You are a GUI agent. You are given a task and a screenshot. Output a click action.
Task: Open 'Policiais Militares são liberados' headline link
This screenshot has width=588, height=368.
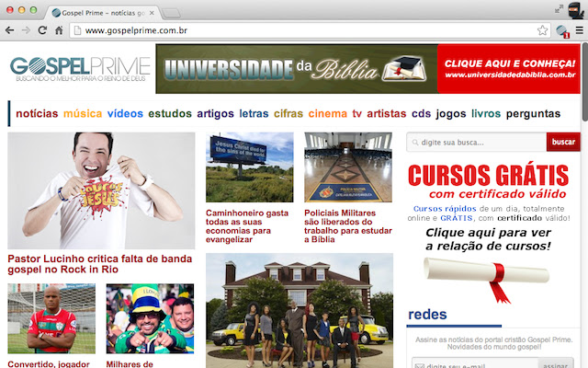tap(348, 226)
